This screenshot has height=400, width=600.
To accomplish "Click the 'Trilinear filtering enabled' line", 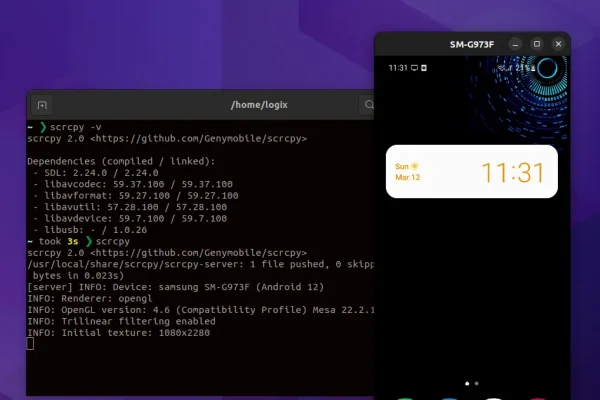I will click(121, 322).
